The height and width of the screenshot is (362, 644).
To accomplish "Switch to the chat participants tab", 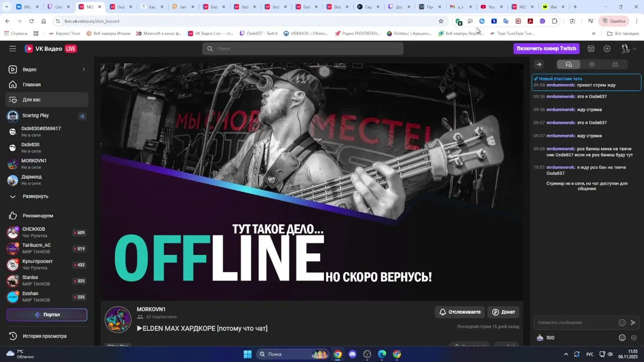I will pos(615,64).
